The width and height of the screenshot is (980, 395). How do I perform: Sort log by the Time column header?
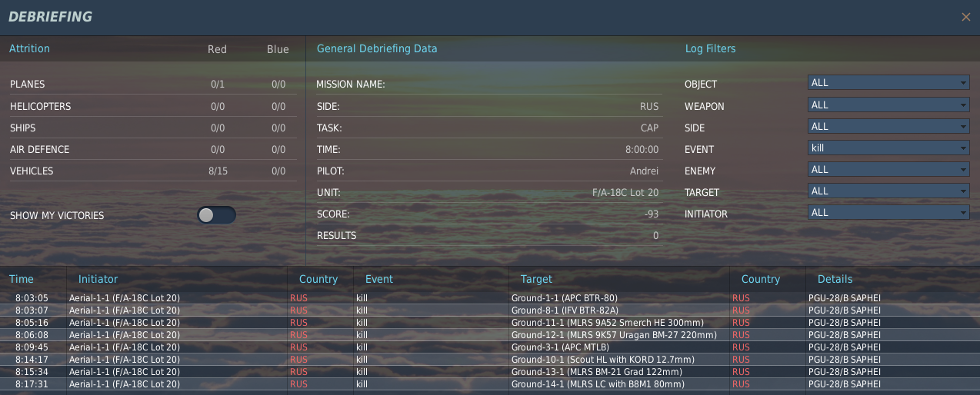click(x=22, y=279)
